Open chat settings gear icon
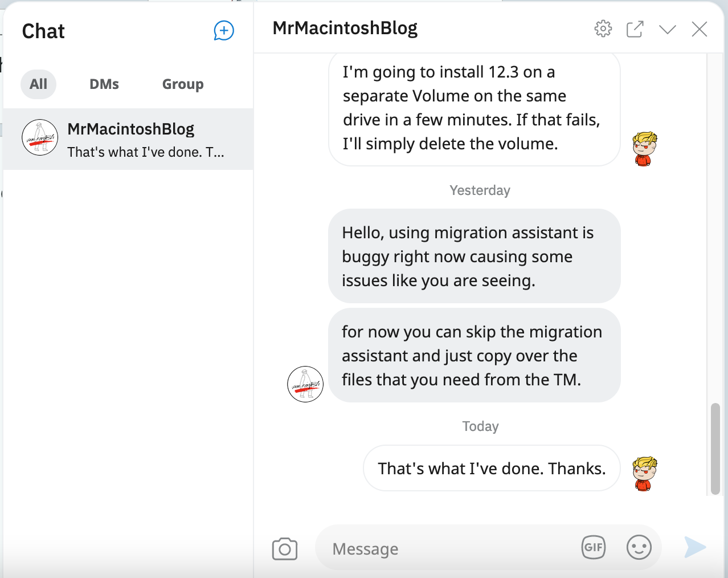Image resolution: width=728 pixels, height=578 pixels. 603,29
